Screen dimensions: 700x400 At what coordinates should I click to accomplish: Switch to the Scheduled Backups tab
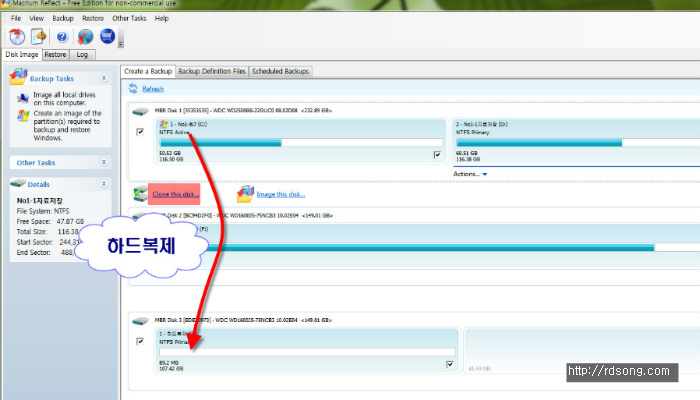pos(282,71)
